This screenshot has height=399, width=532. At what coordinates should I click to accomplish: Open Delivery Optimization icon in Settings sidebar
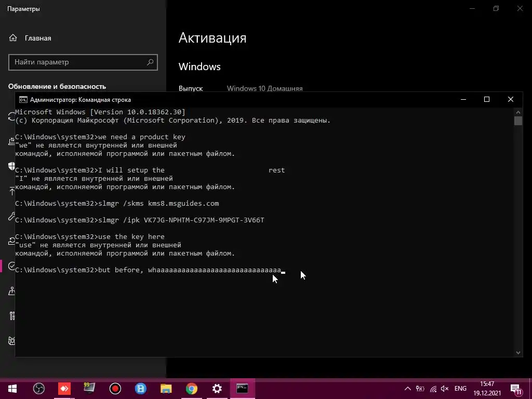click(x=11, y=141)
